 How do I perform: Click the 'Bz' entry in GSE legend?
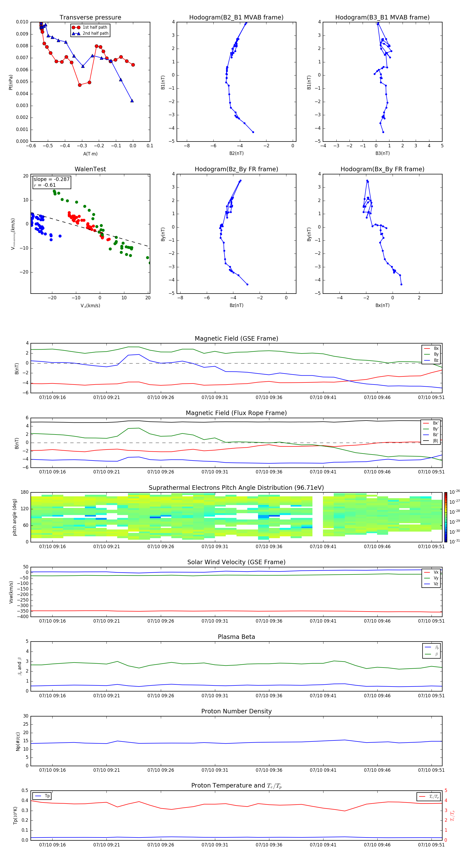tap(431, 360)
